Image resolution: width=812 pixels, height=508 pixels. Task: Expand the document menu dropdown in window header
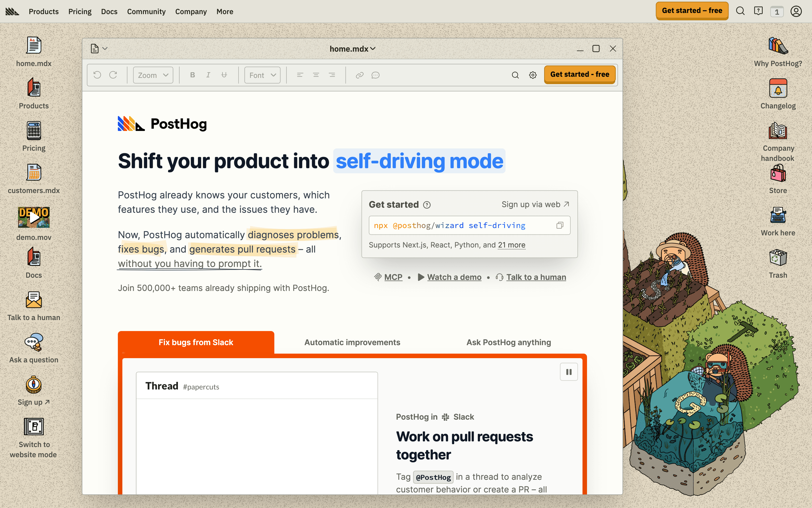click(99, 49)
